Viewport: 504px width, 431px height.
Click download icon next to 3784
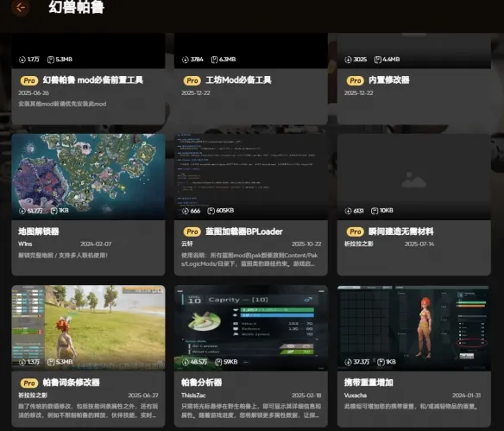click(x=185, y=60)
